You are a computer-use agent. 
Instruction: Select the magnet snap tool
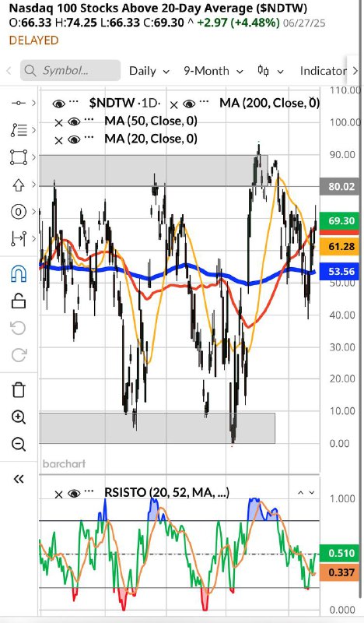[x=19, y=274]
